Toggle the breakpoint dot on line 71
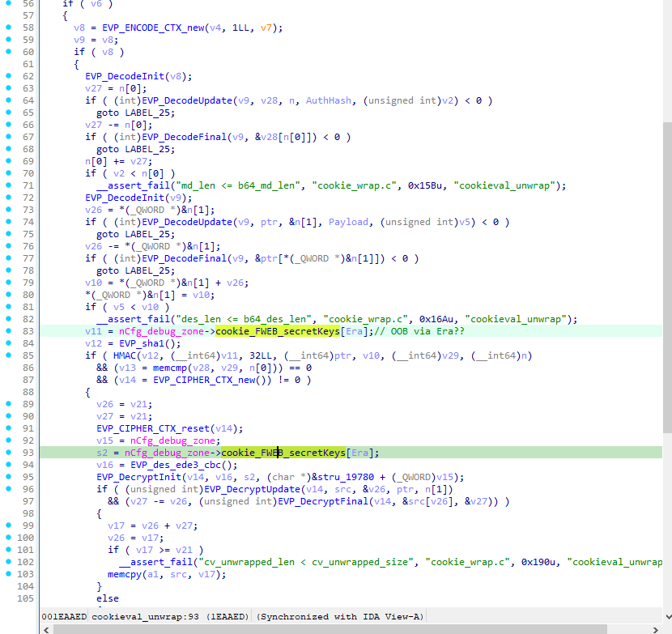This screenshot has width=672, height=634. coord(8,185)
